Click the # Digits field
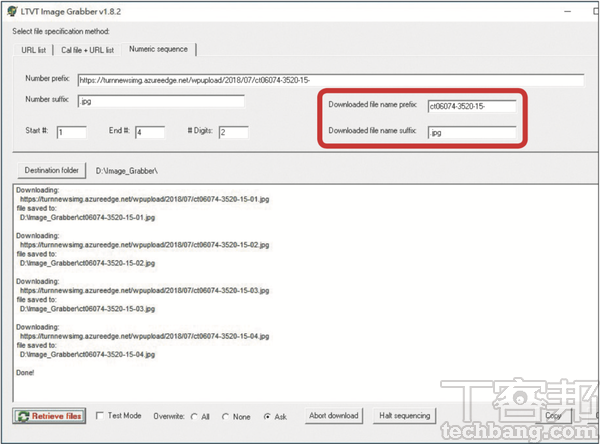This screenshot has height=444, width=600. pyautogui.click(x=233, y=132)
